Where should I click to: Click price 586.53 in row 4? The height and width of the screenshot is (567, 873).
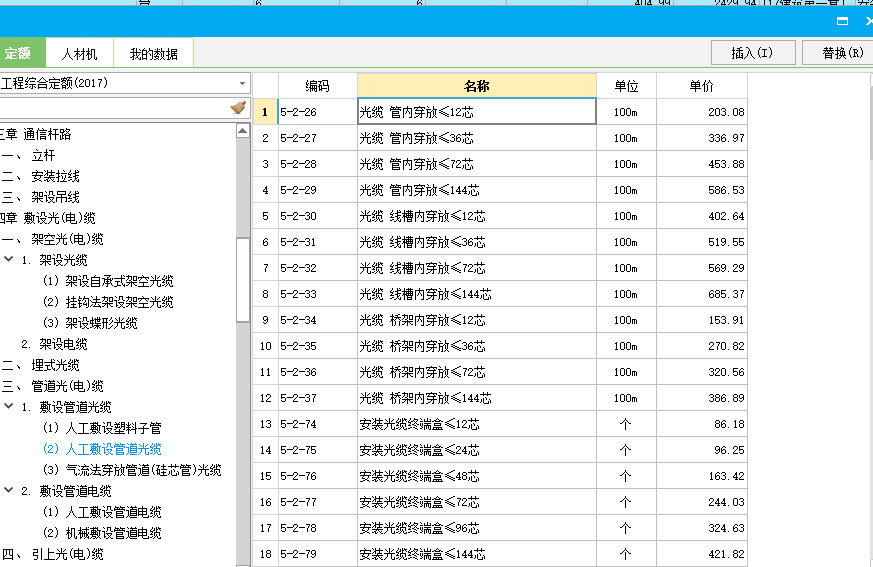[x=702, y=190]
